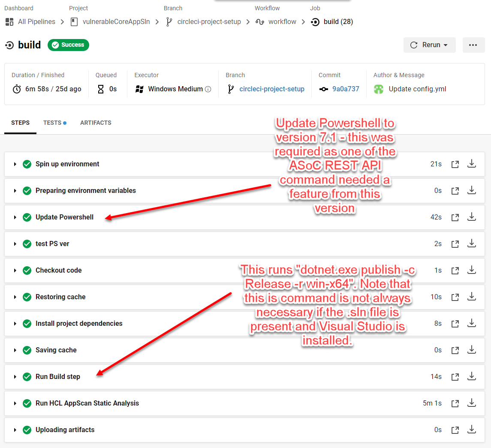
Task: Expand the Install project dependencies step
Action: click(x=15, y=324)
